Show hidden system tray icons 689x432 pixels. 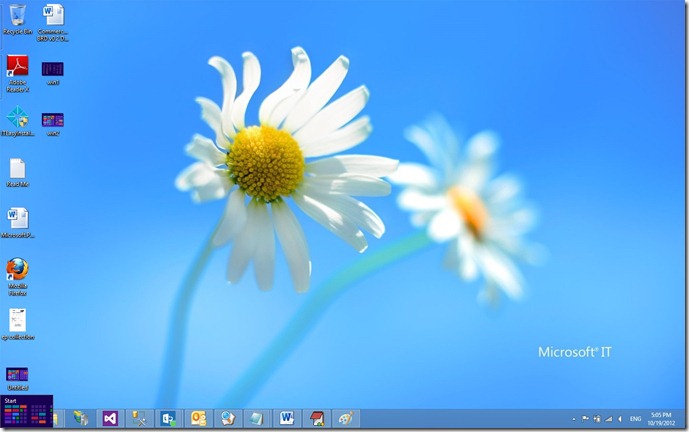pos(574,419)
